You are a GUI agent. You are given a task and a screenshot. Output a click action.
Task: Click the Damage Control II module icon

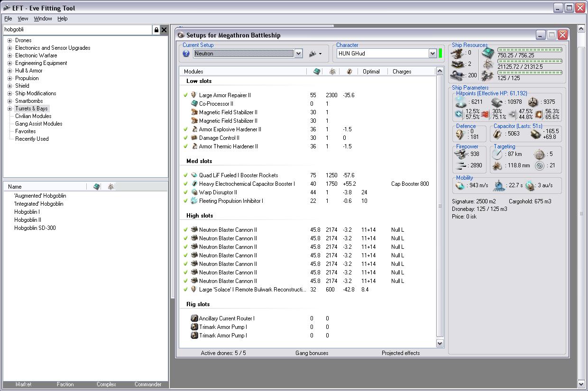click(194, 138)
